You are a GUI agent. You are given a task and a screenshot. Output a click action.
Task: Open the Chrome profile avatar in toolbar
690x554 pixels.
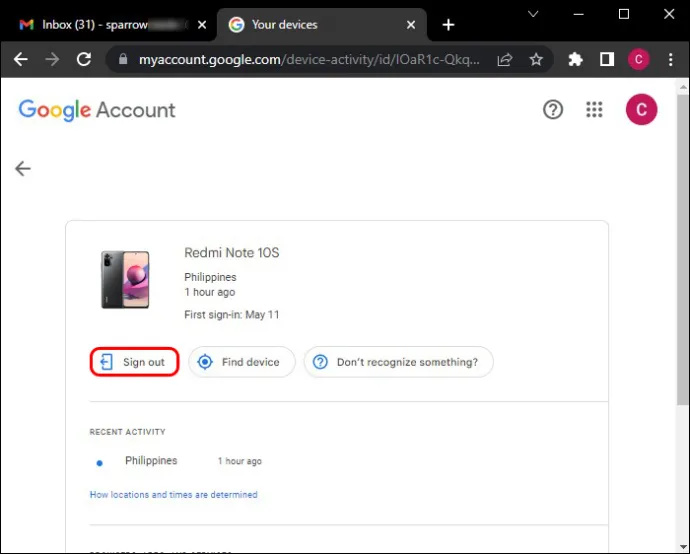(639, 59)
